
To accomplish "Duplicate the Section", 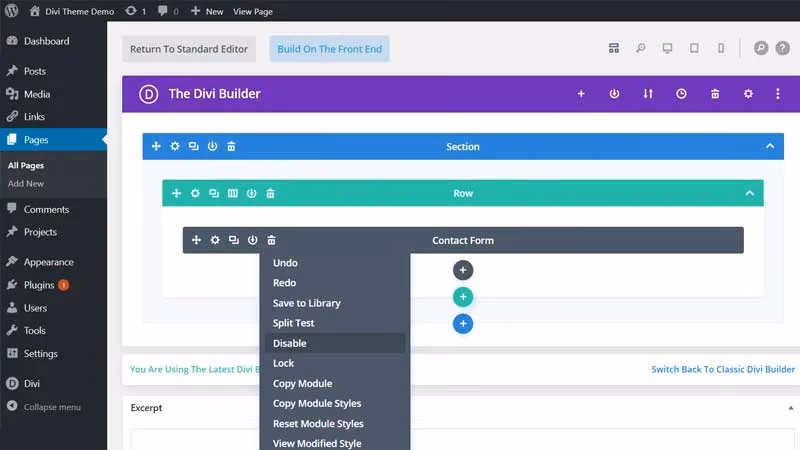I will pyautogui.click(x=193, y=146).
